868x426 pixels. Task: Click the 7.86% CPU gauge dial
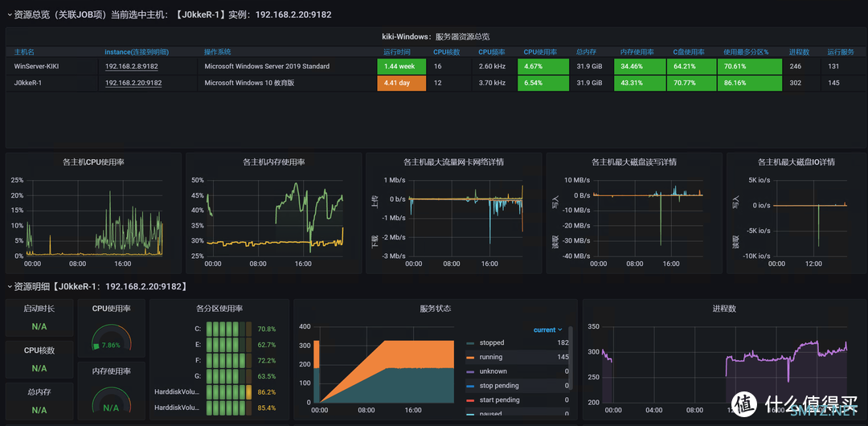111,339
